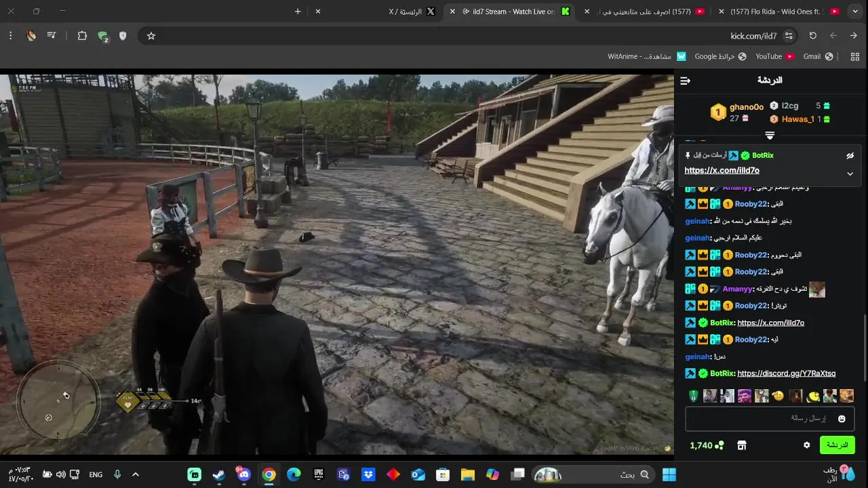Expand the pinned message chevron

(x=850, y=174)
